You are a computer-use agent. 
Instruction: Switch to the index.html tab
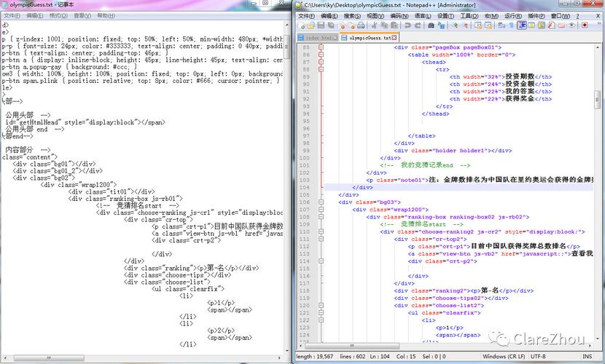(x=318, y=38)
